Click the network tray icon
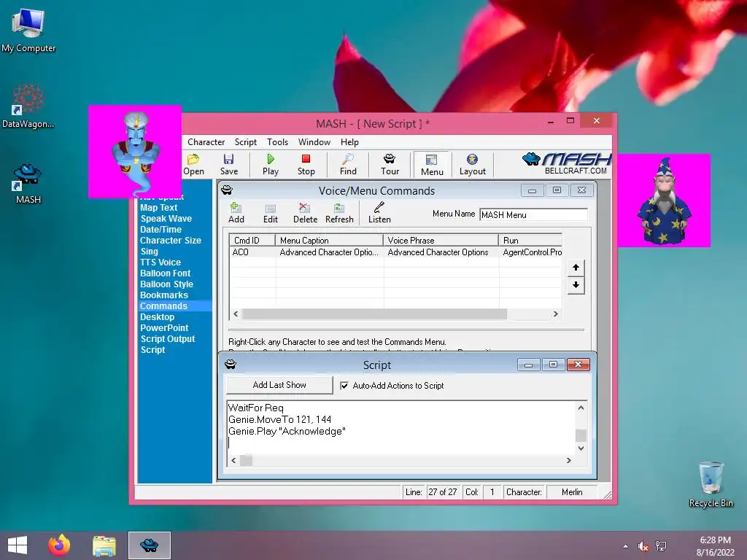Screen dimensions: 747x560 (x=661, y=546)
